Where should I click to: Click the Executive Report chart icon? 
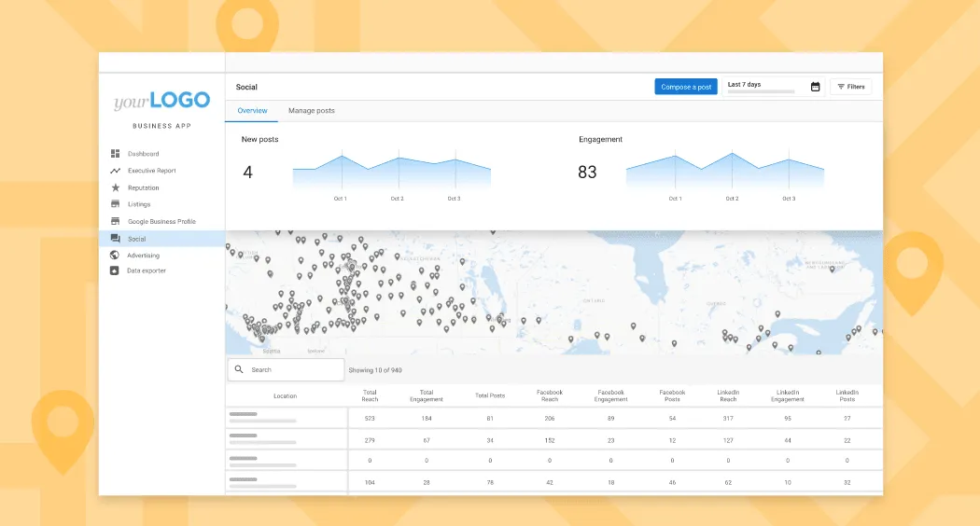pyautogui.click(x=115, y=171)
